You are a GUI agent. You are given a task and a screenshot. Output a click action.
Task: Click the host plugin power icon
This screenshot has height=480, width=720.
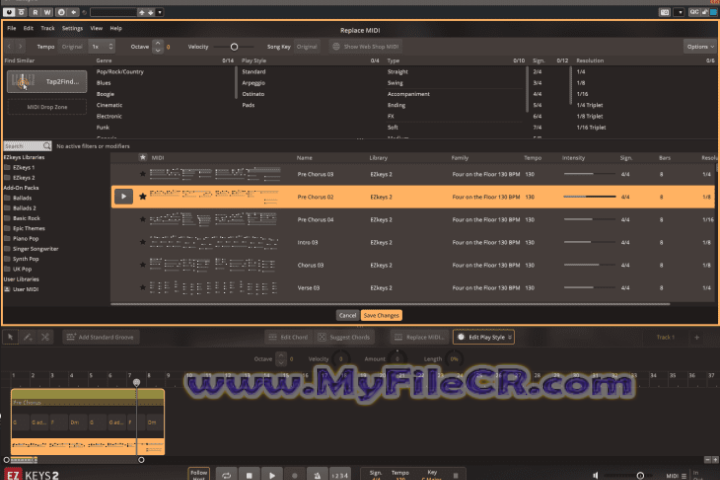[9, 12]
